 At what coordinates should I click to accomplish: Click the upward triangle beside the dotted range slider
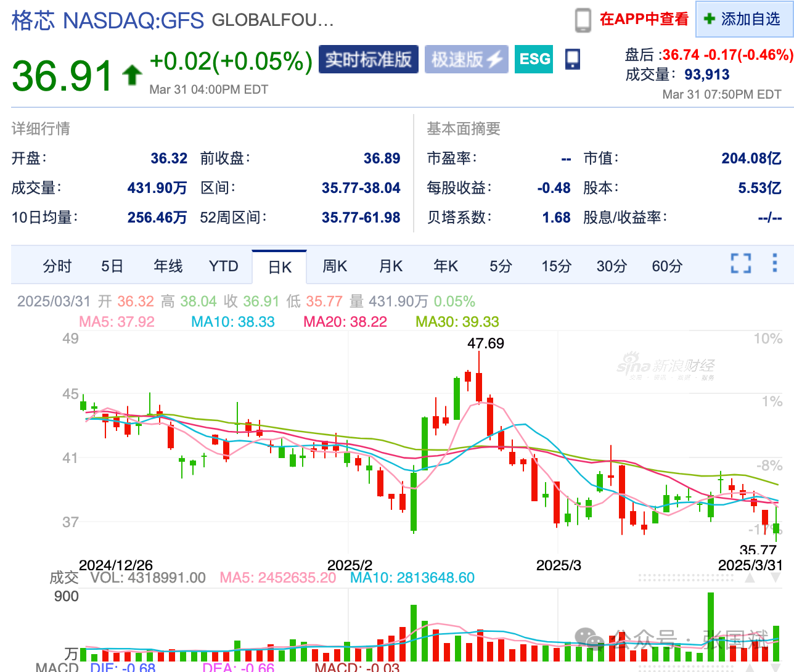[x=750, y=578]
